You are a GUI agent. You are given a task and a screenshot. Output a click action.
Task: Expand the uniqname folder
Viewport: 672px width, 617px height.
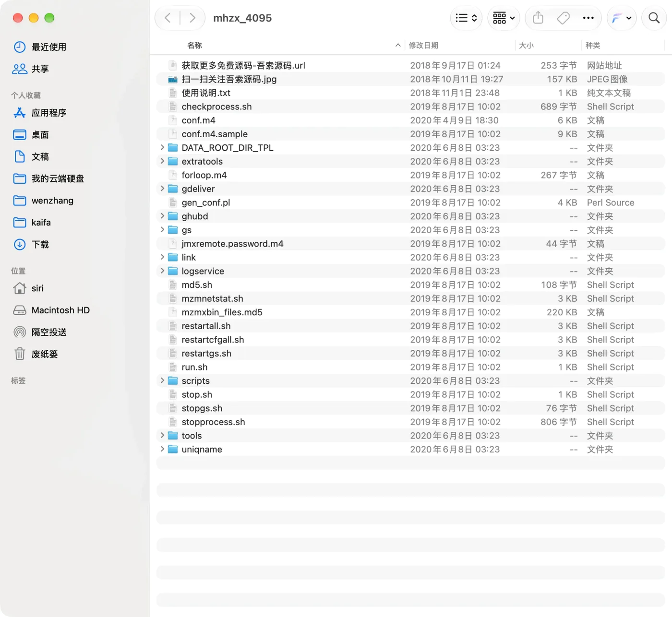pyautogui.click(x=162, y=449)
